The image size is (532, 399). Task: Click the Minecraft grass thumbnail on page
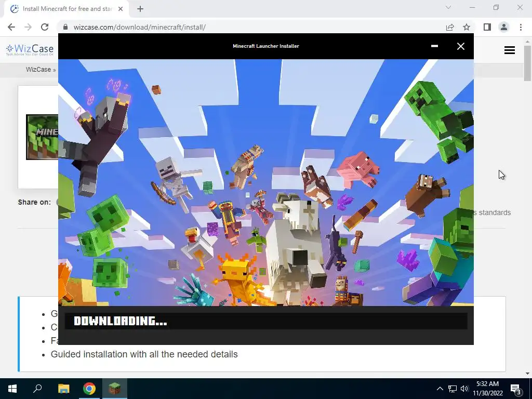point(42,137)
